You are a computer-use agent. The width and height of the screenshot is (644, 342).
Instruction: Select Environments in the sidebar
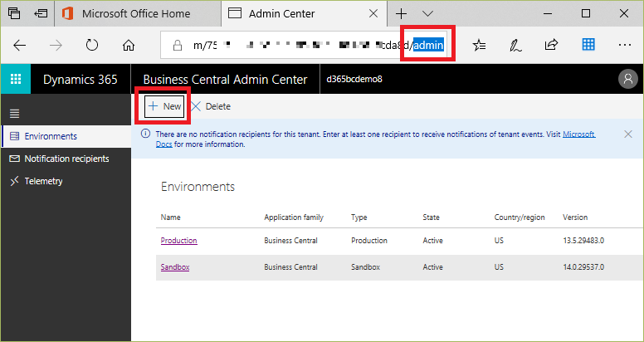66,136
